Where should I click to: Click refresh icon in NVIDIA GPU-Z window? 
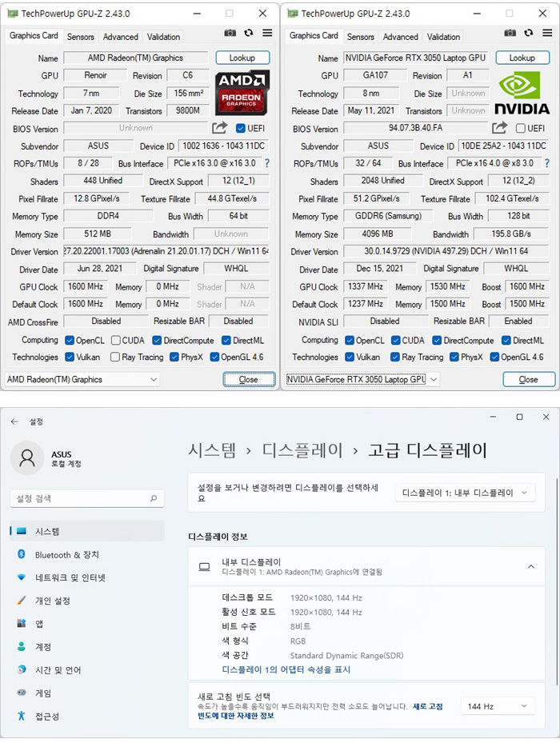pyautogui.click(x=529, y=33)
